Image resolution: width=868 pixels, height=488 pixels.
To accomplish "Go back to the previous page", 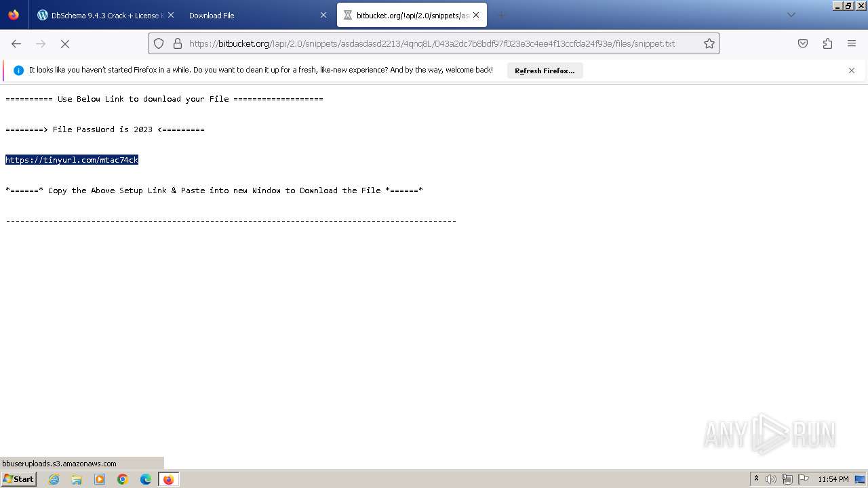I will tap(16, 43).
